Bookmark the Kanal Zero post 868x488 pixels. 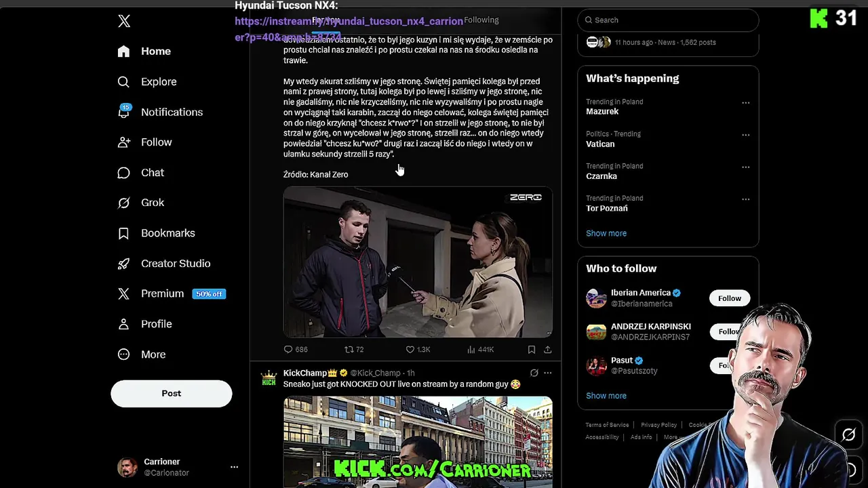[532, 350]
